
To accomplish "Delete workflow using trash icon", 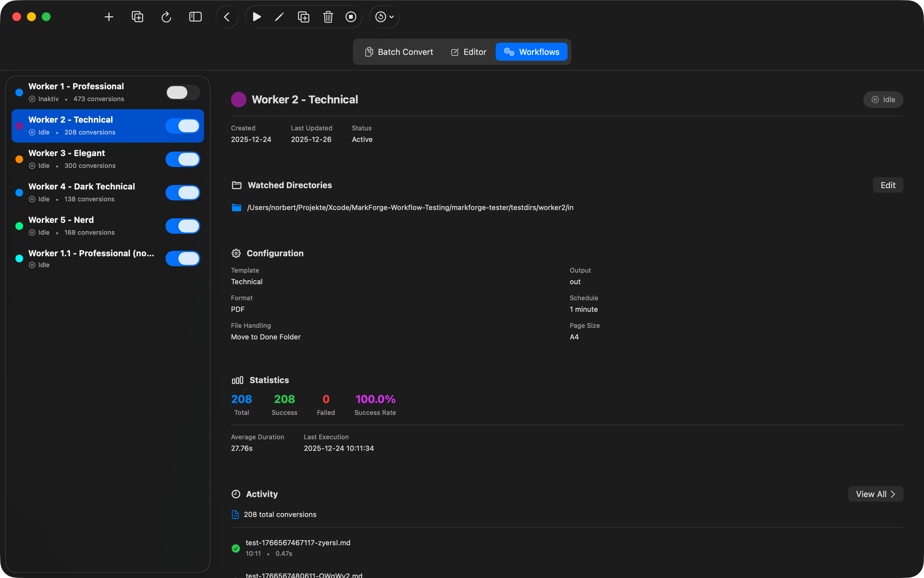I will click(x=328, y=17).
